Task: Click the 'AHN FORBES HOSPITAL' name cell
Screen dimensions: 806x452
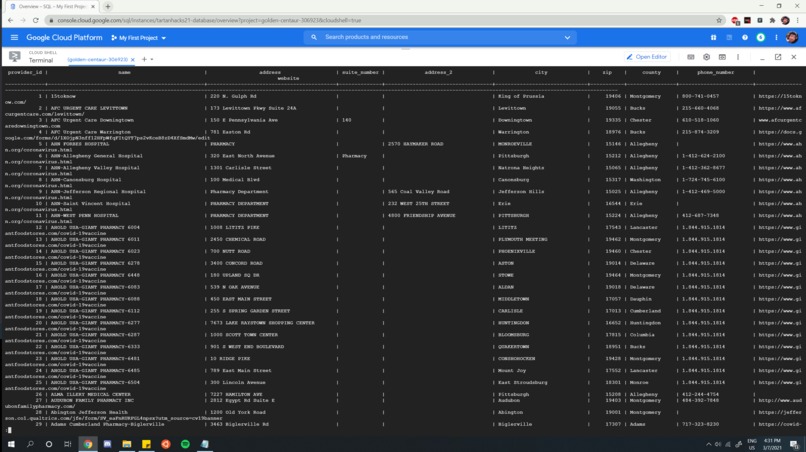Action: pos(80,144)
